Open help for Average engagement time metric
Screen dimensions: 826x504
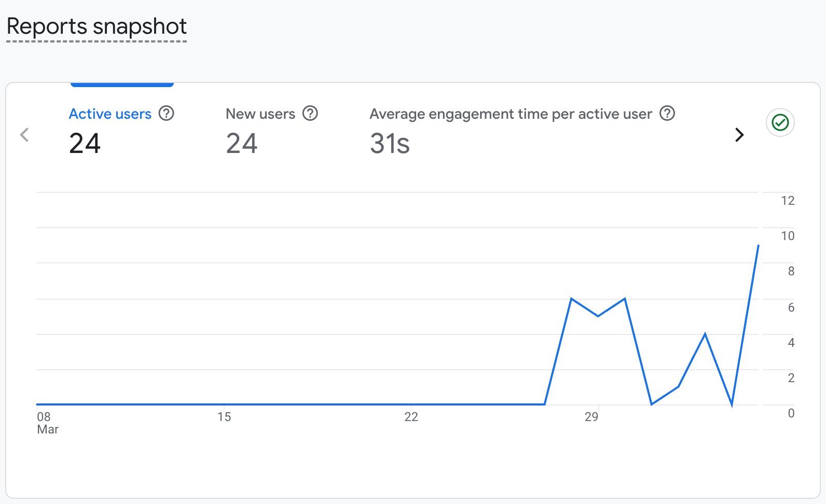(667, 113)
